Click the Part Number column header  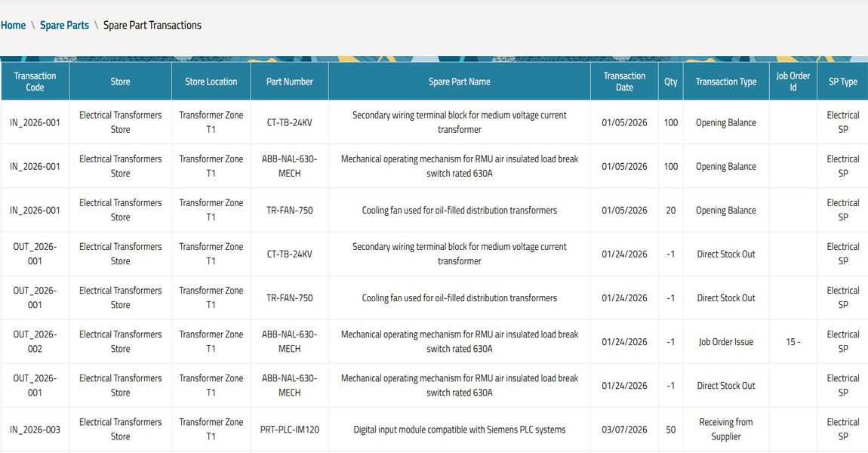click(289, 82)
